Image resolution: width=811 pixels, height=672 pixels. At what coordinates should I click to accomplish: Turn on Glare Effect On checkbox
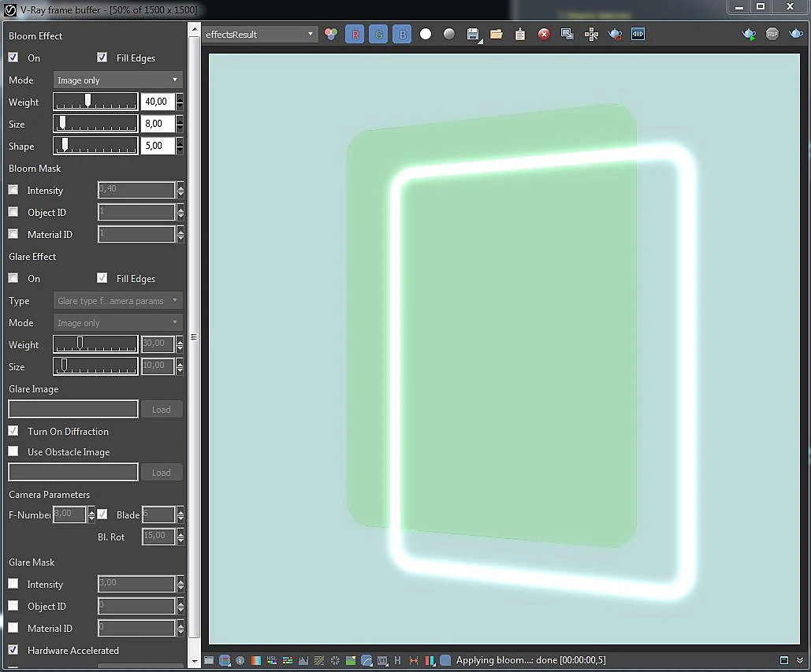tap(13, 278)
